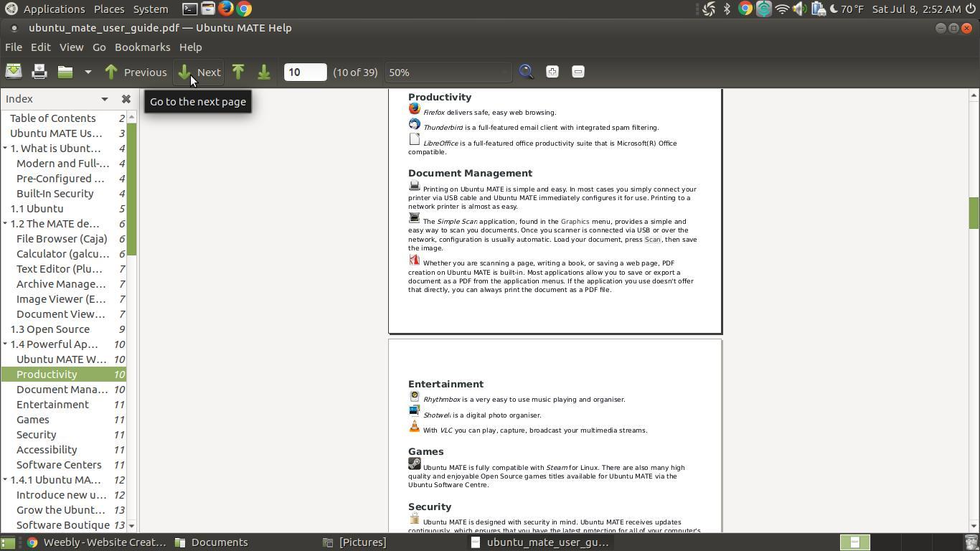980x551 pixels.
Task: Open the Help menu
Action: click(190, 47)
